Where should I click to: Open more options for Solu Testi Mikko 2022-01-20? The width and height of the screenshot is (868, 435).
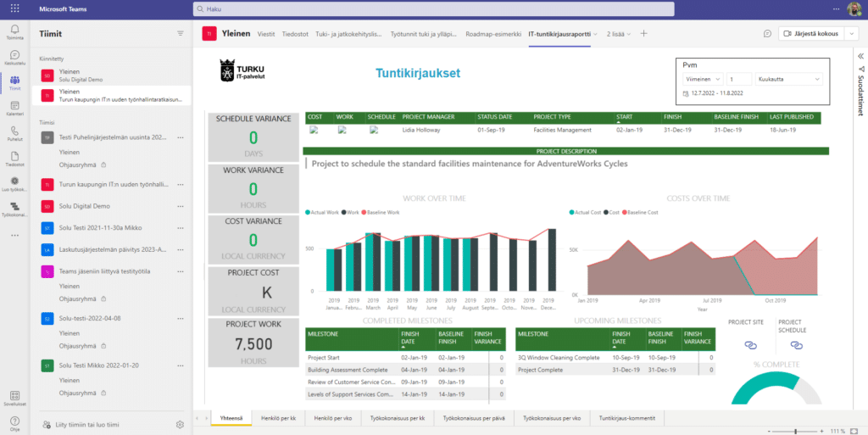(x=180, y=365)
